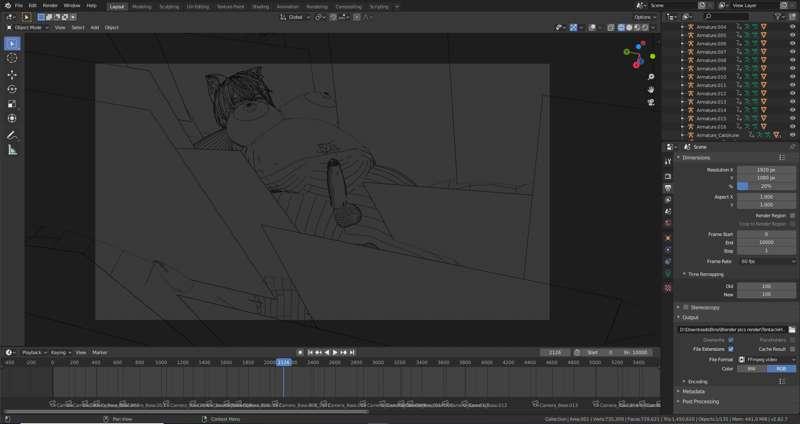The image size is (800, 424).
Task: Open the viewport Add menu
Action: click(x=94, y=28)
